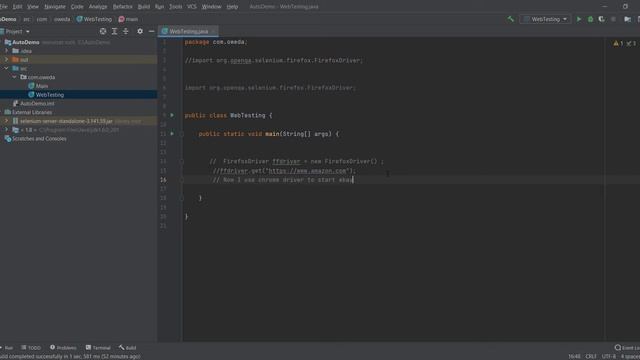Click the package com.oweda line

216,42
